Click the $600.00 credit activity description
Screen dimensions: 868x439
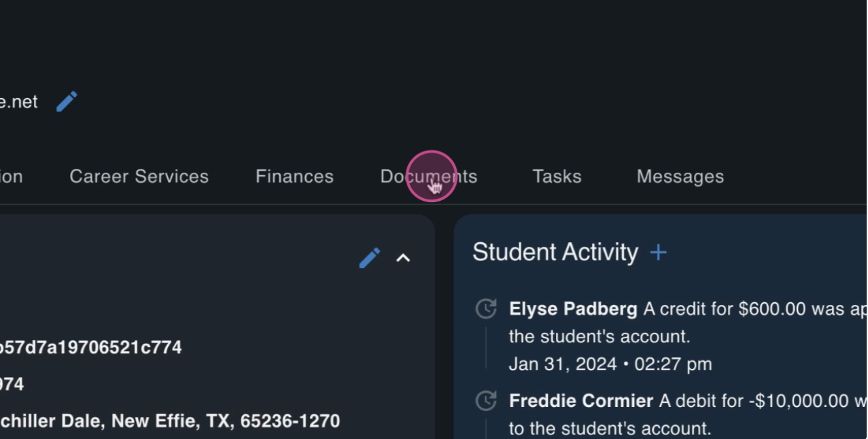click(688, 323)
